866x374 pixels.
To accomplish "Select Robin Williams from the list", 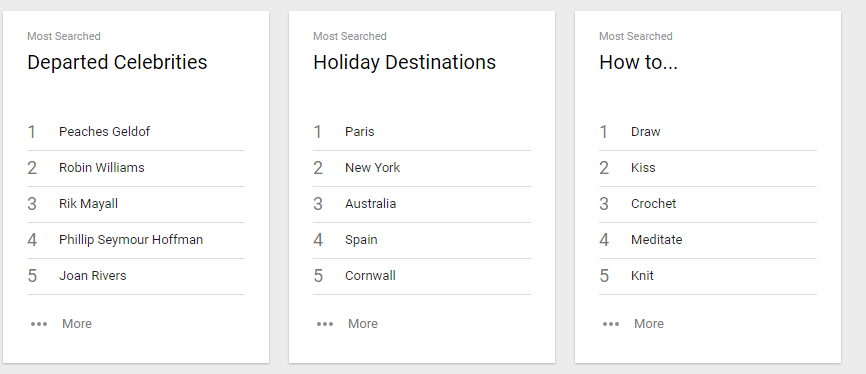I will pos(136,168).
